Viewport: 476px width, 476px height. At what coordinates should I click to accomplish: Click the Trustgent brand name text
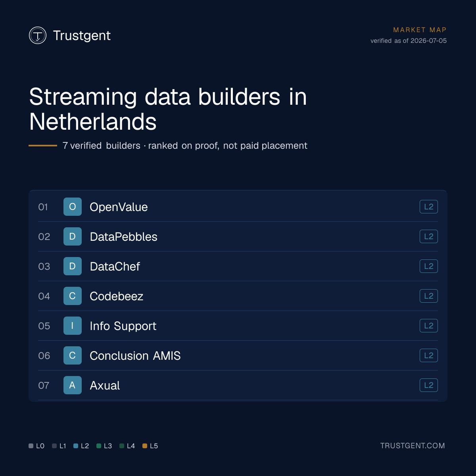point(82,36)
